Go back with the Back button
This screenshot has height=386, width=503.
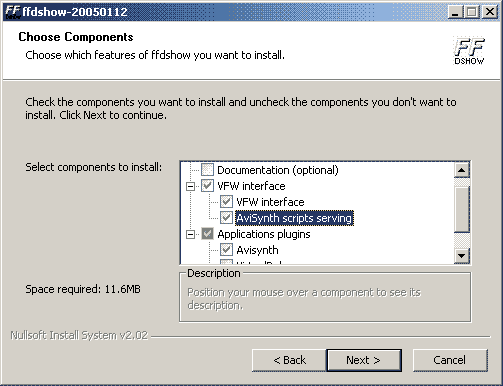289,360
